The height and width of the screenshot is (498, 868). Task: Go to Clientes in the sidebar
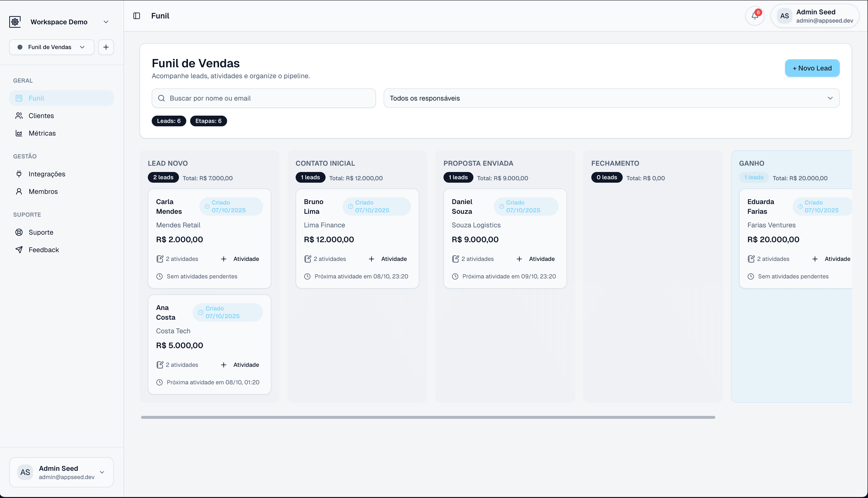[41, 116]
